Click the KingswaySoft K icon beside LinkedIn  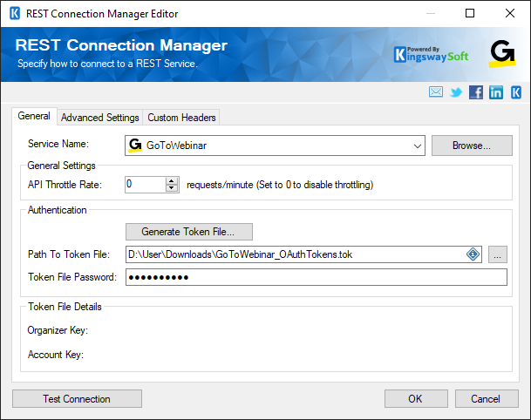pyautogui.click(x=516, y=92)
